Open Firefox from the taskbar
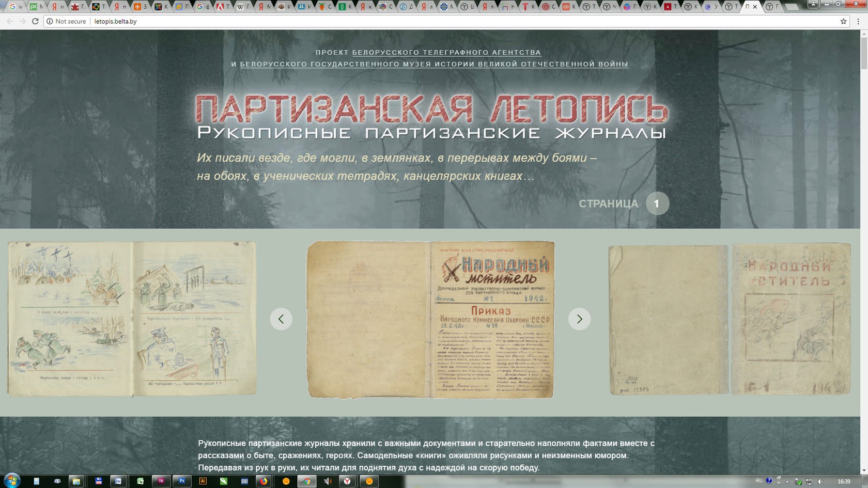This screenshot has width=868, height=488. tap(263, 481)
